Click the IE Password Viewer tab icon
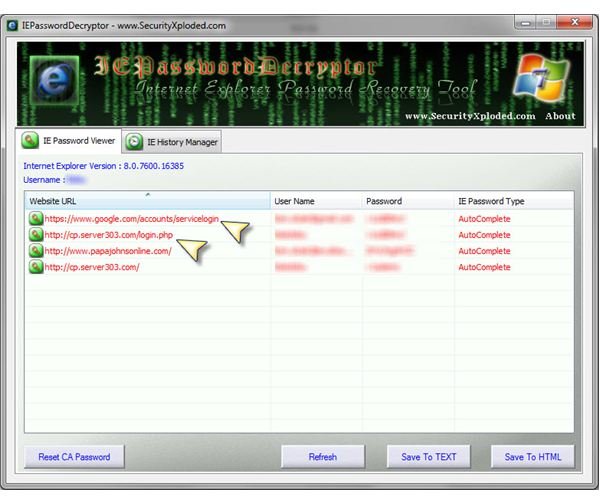Screen dimensions: 600x496 (x=30, y=140)
